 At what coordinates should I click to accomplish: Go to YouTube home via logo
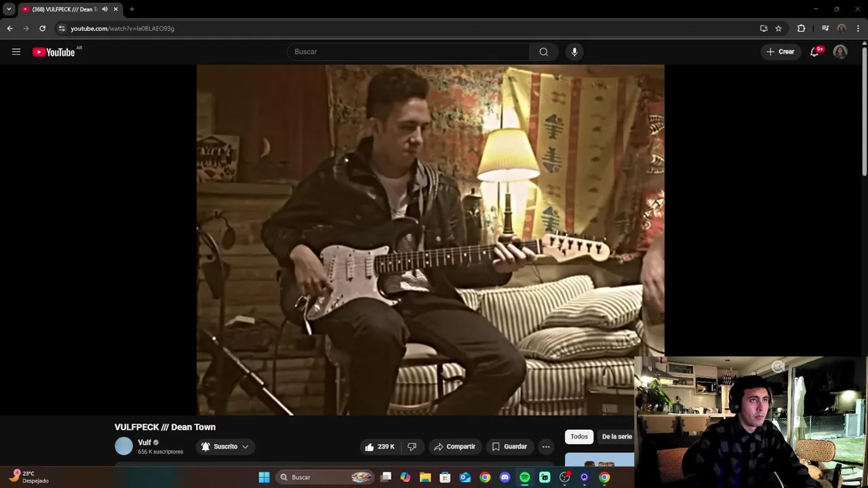tap(54, 52)
